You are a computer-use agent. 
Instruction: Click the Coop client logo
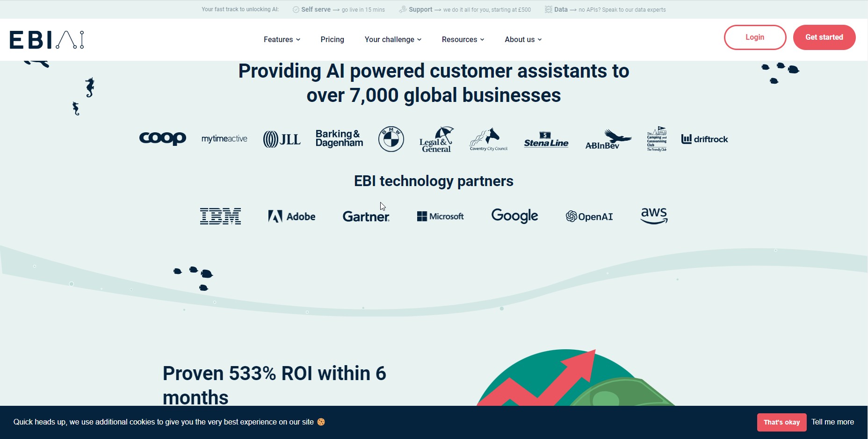tap(163, 138)
